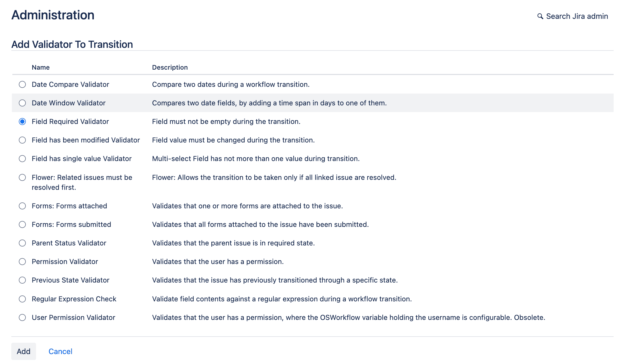Screen dimensions: 619x364
Task: Select the Date Compare Validator radio button
Action: (x=22, y=84)
